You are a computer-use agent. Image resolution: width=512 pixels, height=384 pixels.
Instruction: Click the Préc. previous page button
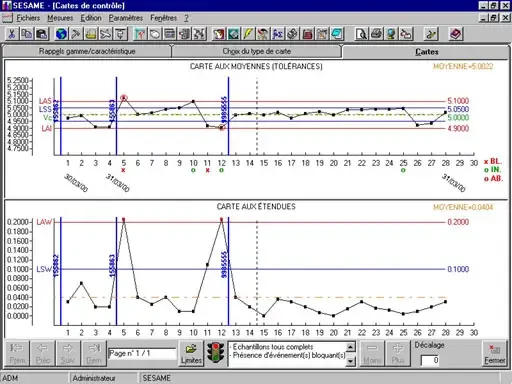pos(43,354)
